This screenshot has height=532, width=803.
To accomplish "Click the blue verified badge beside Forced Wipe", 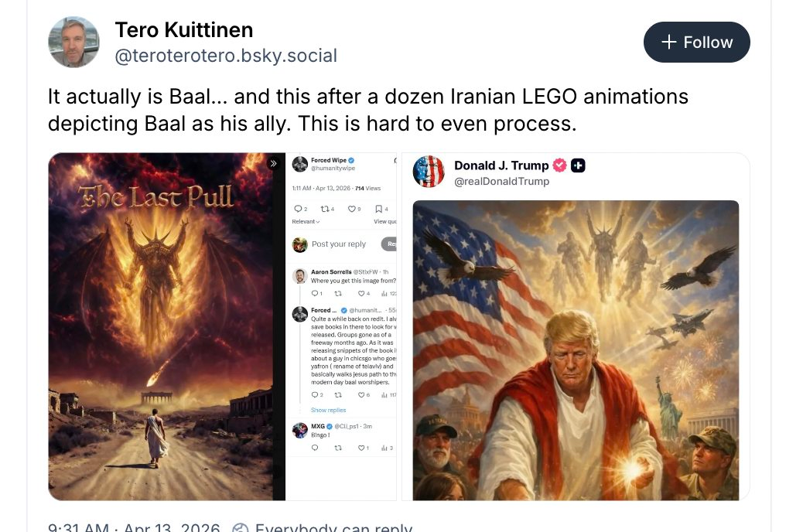I will click(351, 160).
